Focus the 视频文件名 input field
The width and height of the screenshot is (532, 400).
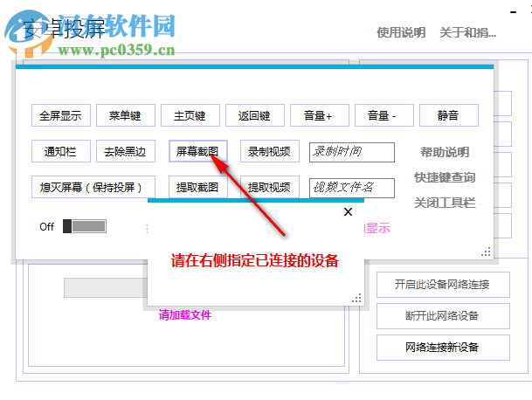point(352,188)
